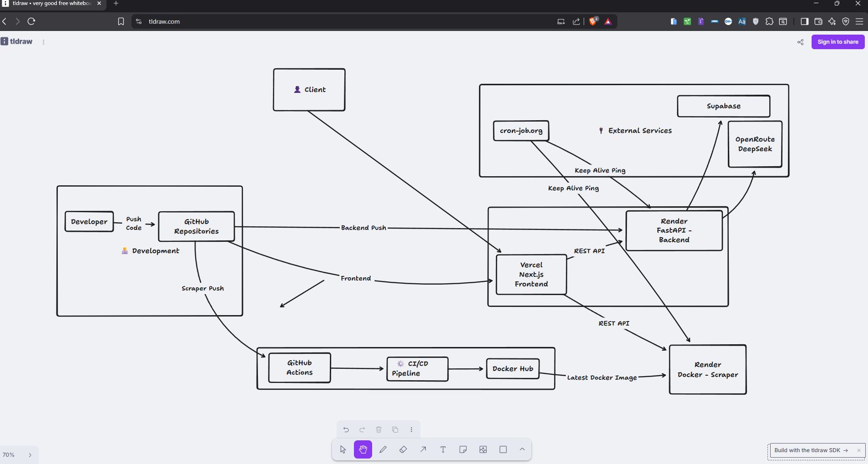Open the tldraw page menu dots
The width and height of the screenshot is (868, 464).
point(43,42)
